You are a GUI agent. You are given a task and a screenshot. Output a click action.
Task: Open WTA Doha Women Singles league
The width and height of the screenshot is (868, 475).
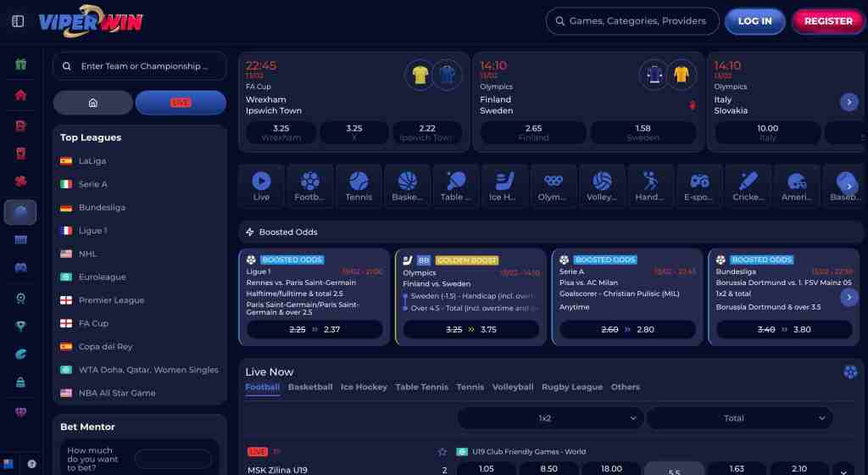140,370
